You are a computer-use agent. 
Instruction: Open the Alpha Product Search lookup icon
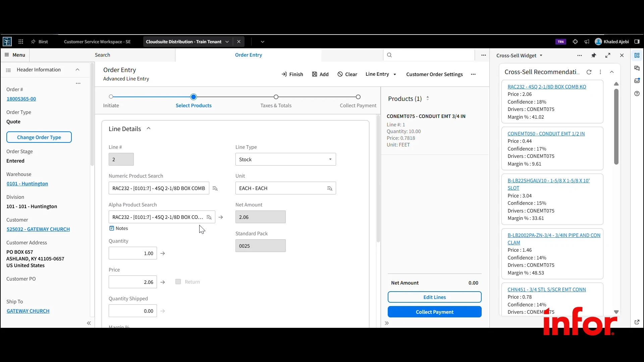[209, 217]
